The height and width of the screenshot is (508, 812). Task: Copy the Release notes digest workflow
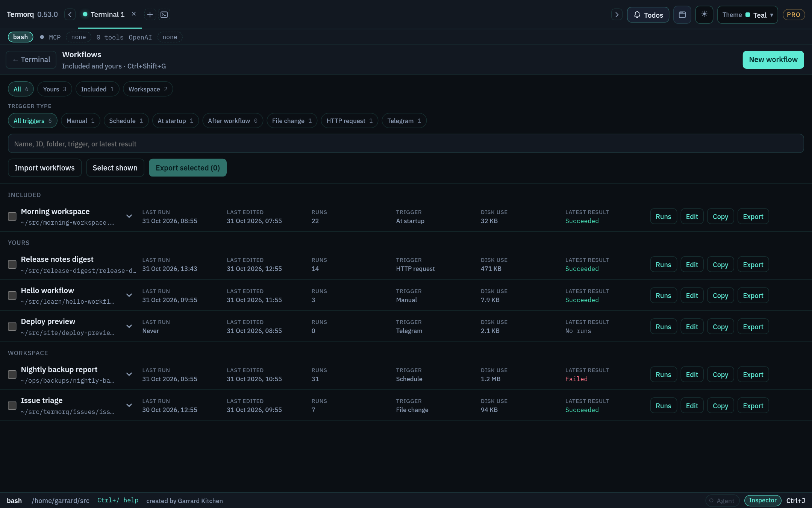pos(720,265)
